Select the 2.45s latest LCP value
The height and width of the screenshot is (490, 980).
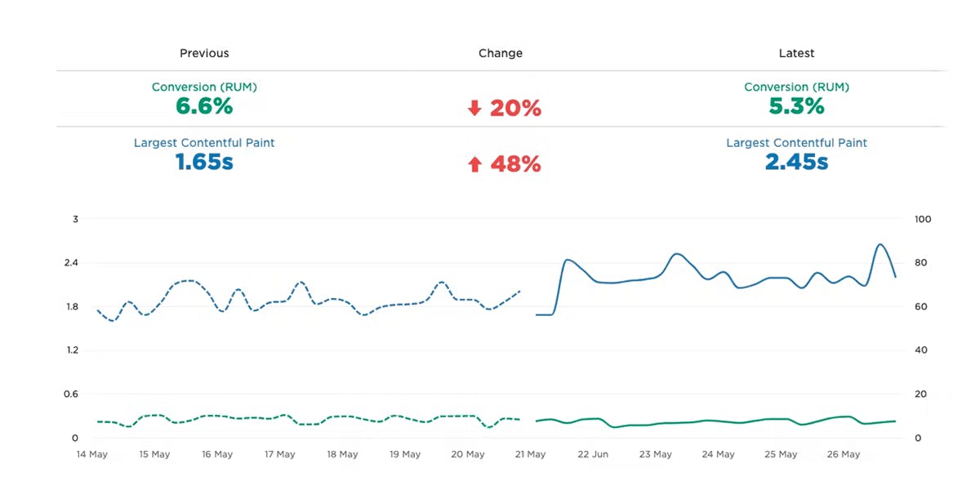pyautogui.click(x=796, y=163)
